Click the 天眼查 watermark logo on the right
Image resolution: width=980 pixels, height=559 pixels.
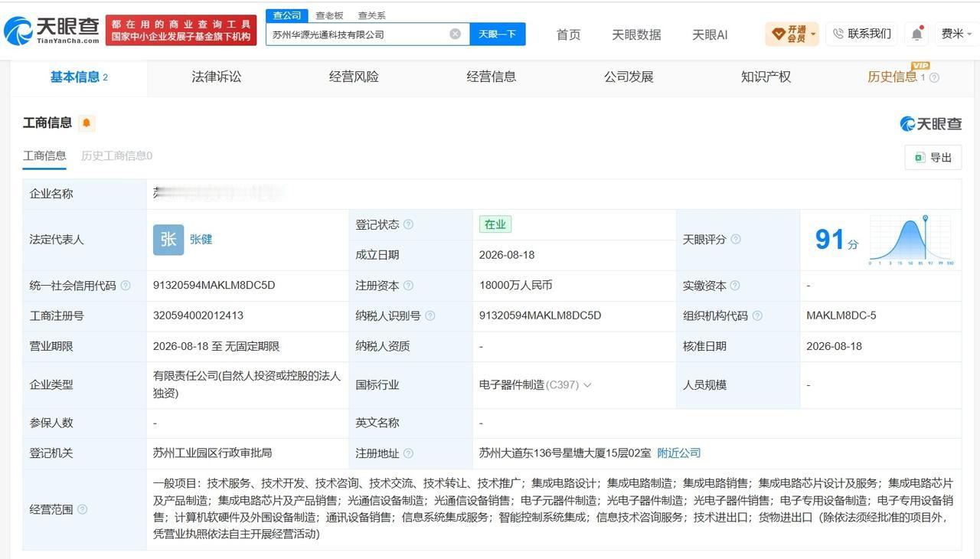(x=930, y=123)
